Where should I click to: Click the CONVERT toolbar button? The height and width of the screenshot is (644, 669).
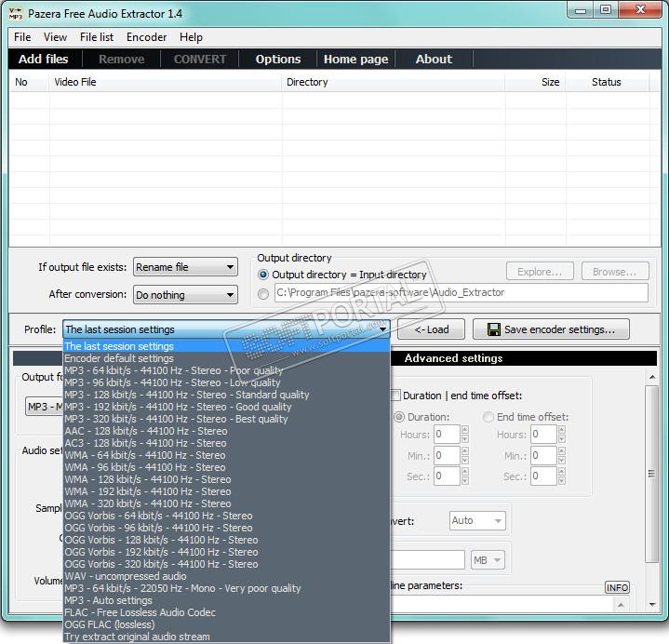click(200, 59)
